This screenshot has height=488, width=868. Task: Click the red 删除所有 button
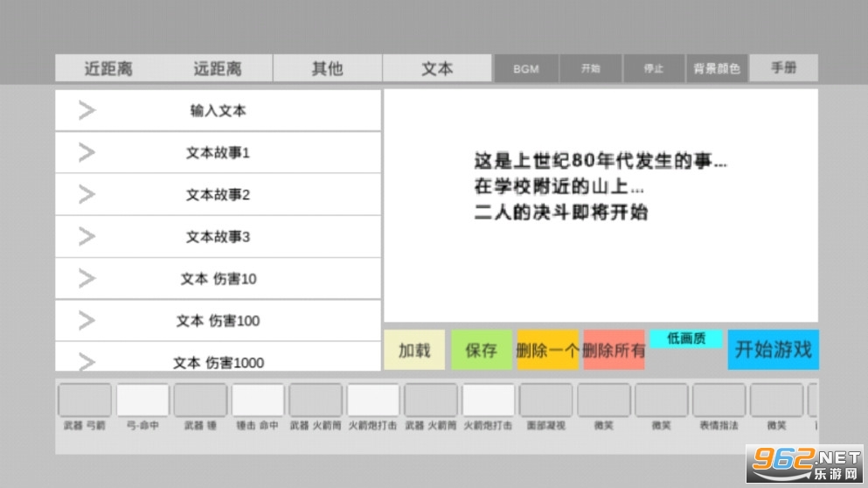[x=614, y=350]
